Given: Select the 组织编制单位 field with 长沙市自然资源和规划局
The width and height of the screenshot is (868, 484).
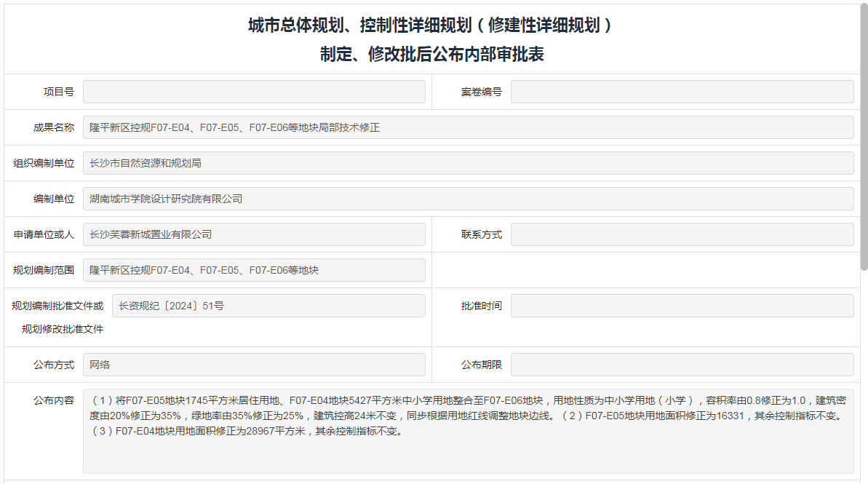Looking at the screenshot, I should [468, 163].
